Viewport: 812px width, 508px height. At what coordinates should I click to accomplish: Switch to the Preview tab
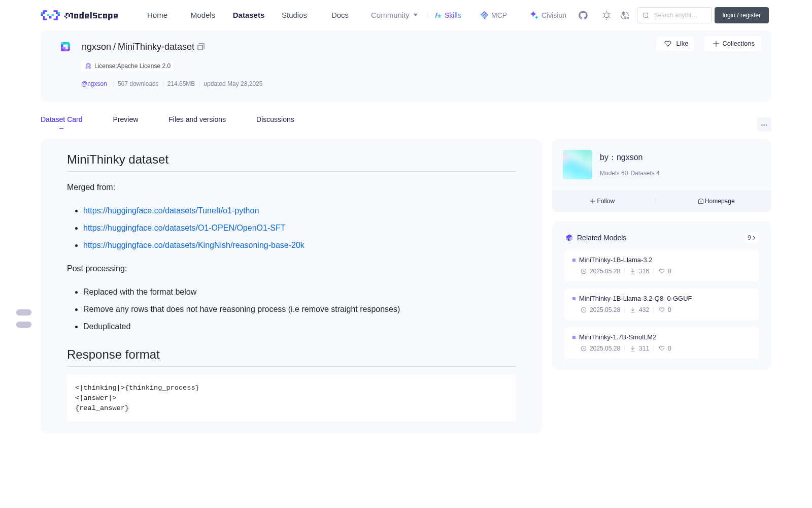[x=125, y=119]
